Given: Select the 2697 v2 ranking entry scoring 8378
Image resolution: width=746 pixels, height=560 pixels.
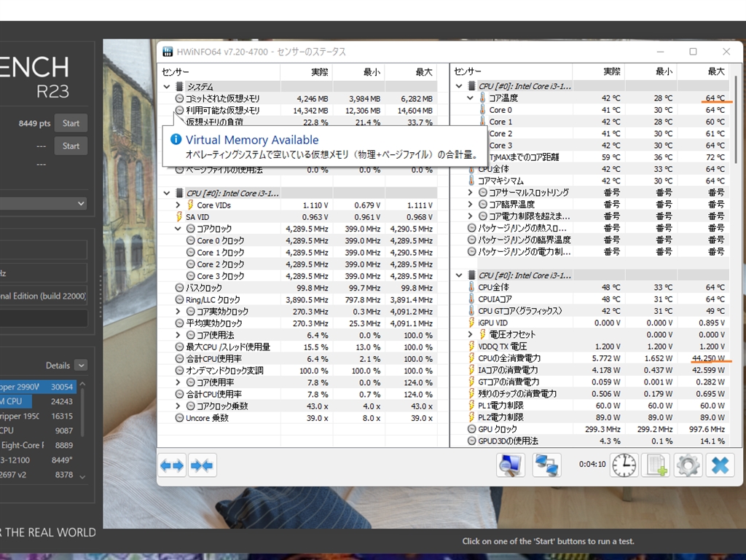Looking at the screenshot, I should [x=38, y=474].
